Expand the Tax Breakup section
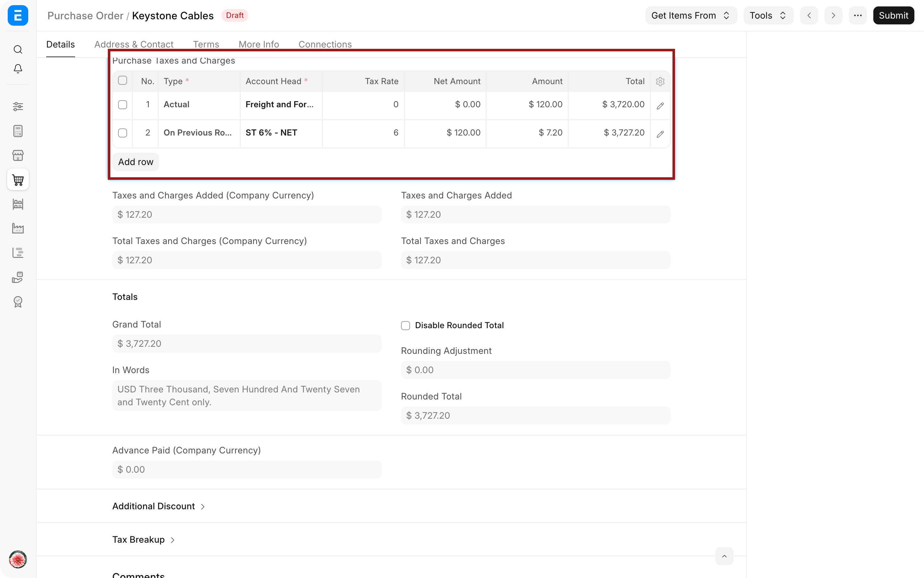Screen dimensions: 924x578 coord(143,539)
